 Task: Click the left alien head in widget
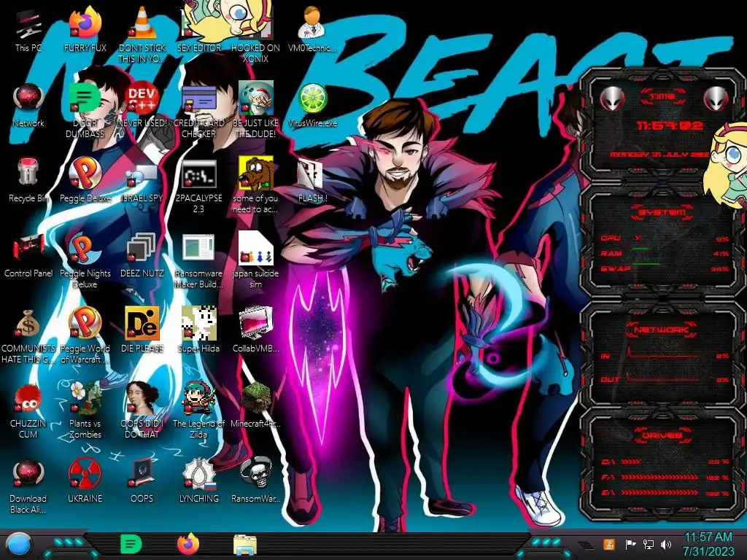(613, 98)
